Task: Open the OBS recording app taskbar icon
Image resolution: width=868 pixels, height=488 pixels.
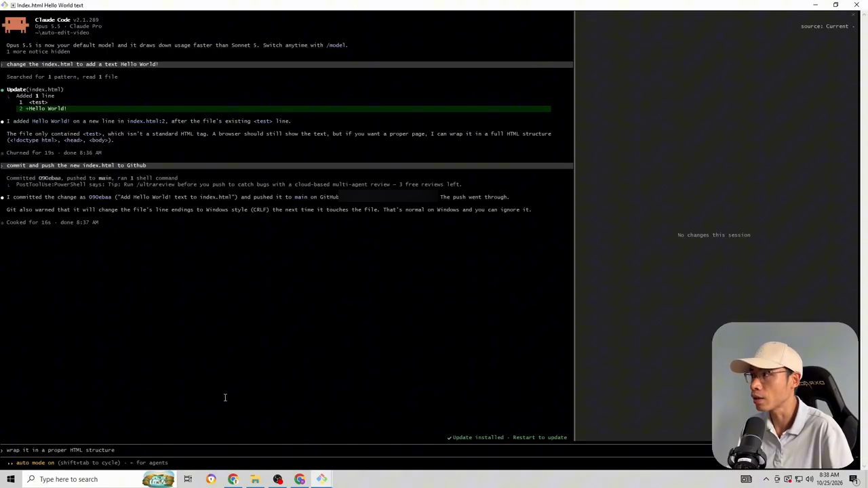Action: pos(277,479)
